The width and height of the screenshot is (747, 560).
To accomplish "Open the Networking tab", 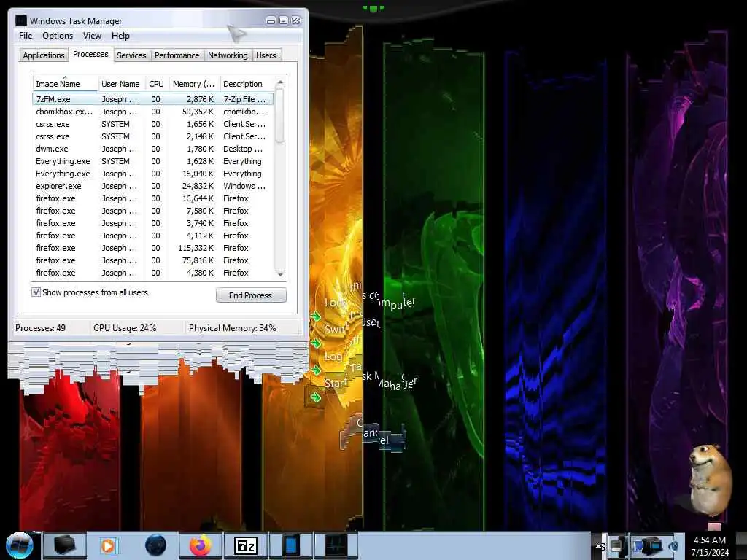I will [x=228, y=55].
